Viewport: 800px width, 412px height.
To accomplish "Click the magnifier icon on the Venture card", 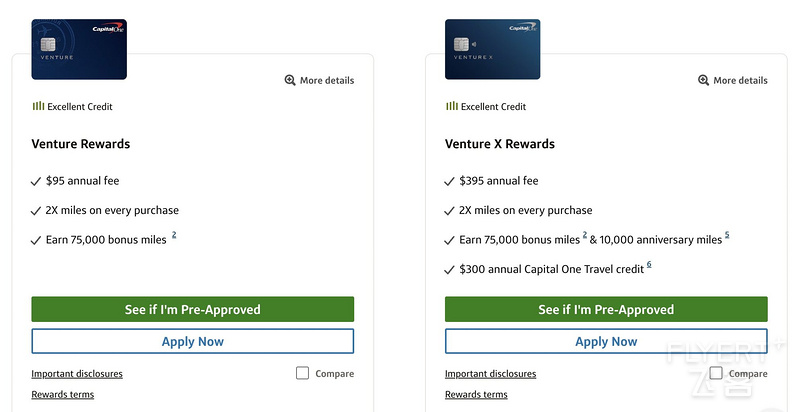I will (x=290, y=80).
